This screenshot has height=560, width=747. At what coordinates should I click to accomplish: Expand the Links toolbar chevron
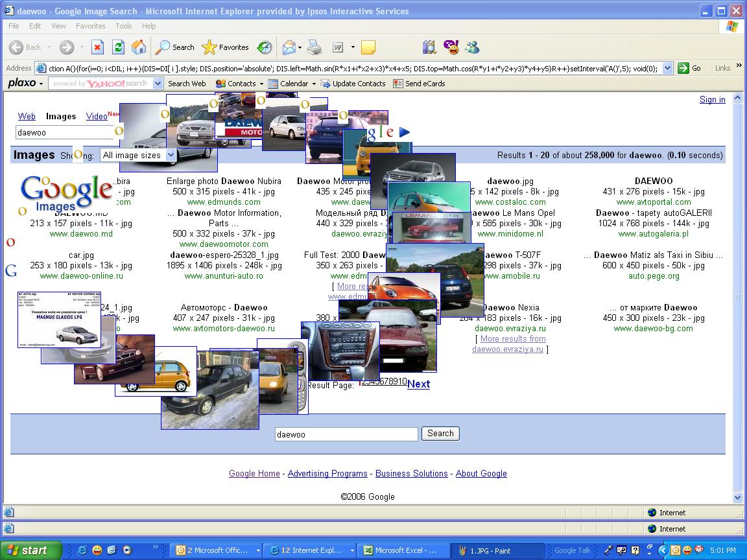click(x=739, y=65)
